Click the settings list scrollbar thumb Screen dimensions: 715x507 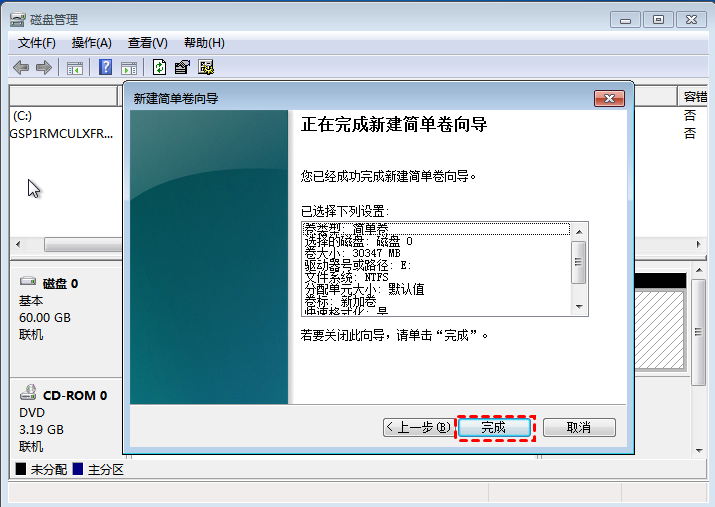click(x=579, y=263)
